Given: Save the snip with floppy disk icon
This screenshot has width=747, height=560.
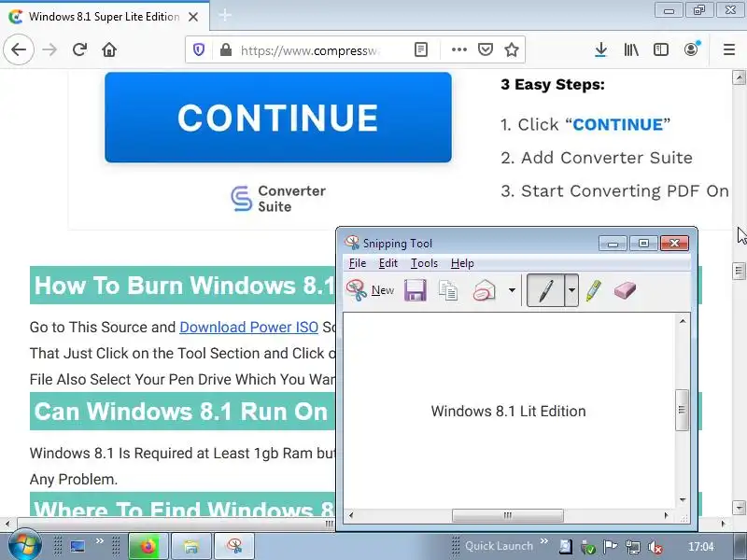Looking at the screenshot, I should [x=416, y=290].
